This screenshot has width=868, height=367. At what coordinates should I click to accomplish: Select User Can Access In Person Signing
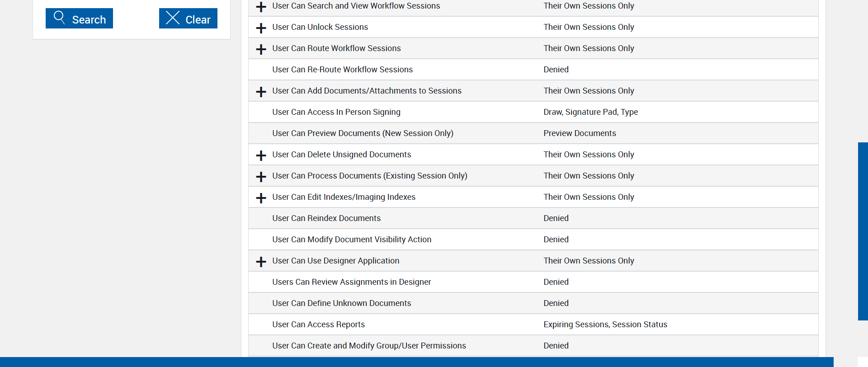[x=336, y=112]
